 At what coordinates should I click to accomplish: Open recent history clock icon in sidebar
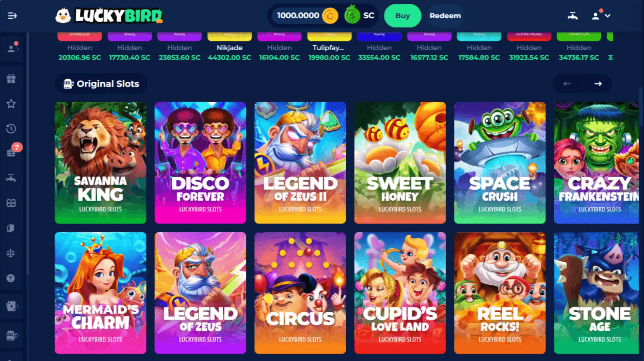pyautogui.click(x=11, y=128)
